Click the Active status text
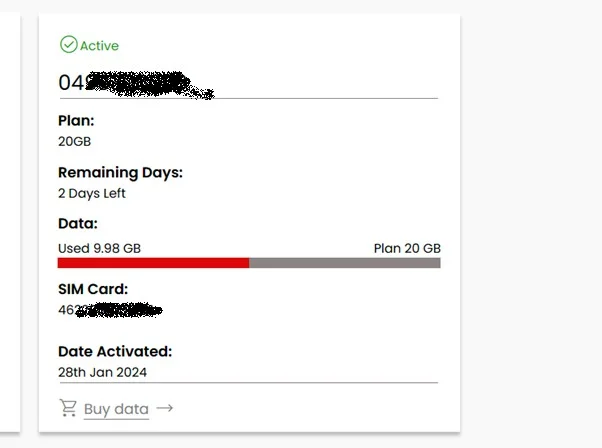This screenshot has width=602, height=448. click(x=99, y=46)
